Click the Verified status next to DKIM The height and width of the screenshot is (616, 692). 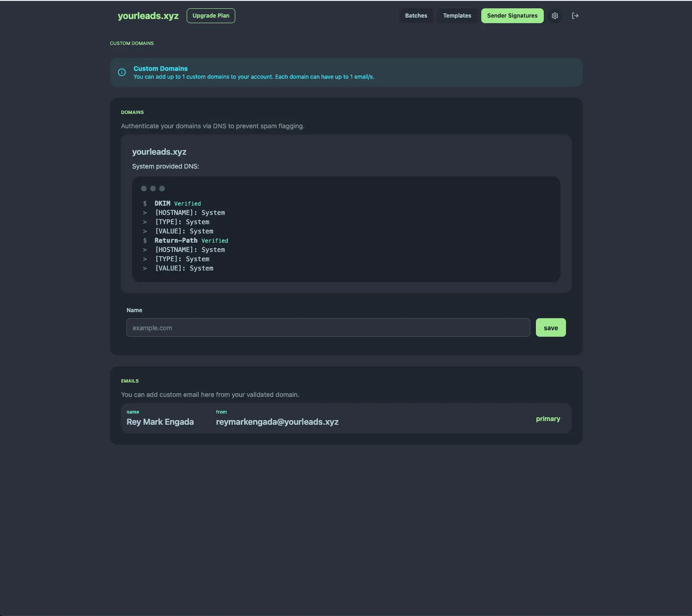click(188, 204)
